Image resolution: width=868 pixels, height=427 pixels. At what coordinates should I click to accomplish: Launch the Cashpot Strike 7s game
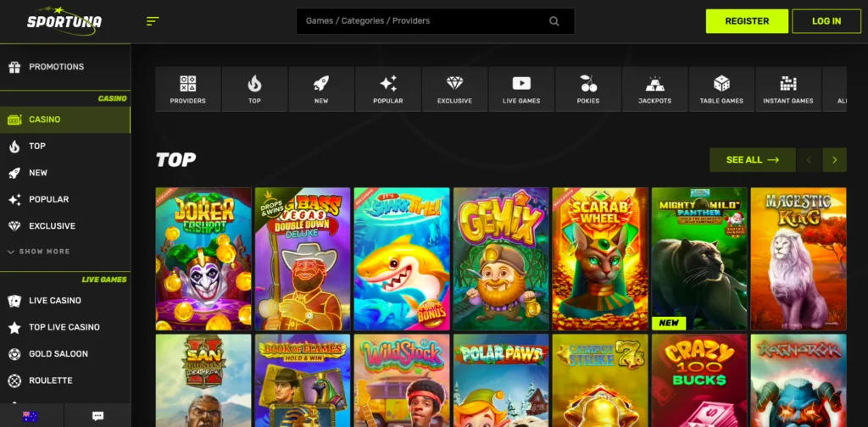pyautogui.click(x=600, y=380)
